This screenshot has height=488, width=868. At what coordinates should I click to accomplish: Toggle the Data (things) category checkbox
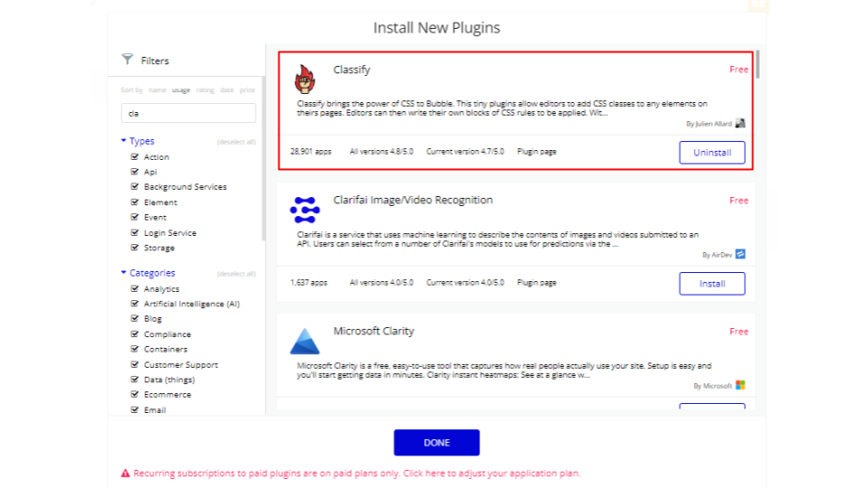[135, 379]
